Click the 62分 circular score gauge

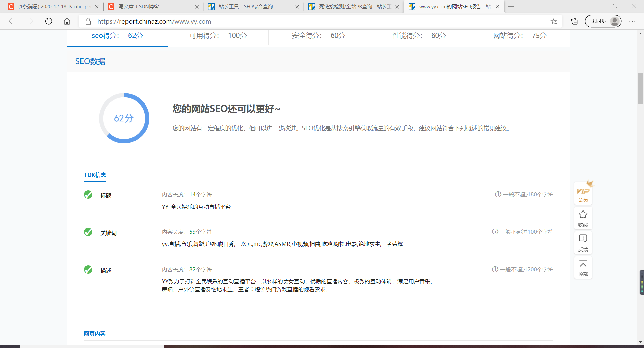124,118
